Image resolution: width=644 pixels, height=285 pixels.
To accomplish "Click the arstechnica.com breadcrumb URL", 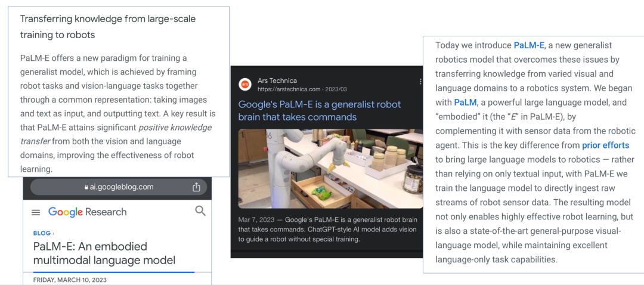I will pyautogui.click(x=302, y=89).
